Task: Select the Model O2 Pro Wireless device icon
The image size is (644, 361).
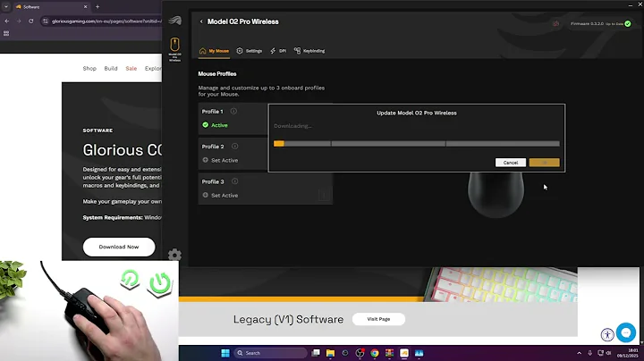Action: (174, 49)
